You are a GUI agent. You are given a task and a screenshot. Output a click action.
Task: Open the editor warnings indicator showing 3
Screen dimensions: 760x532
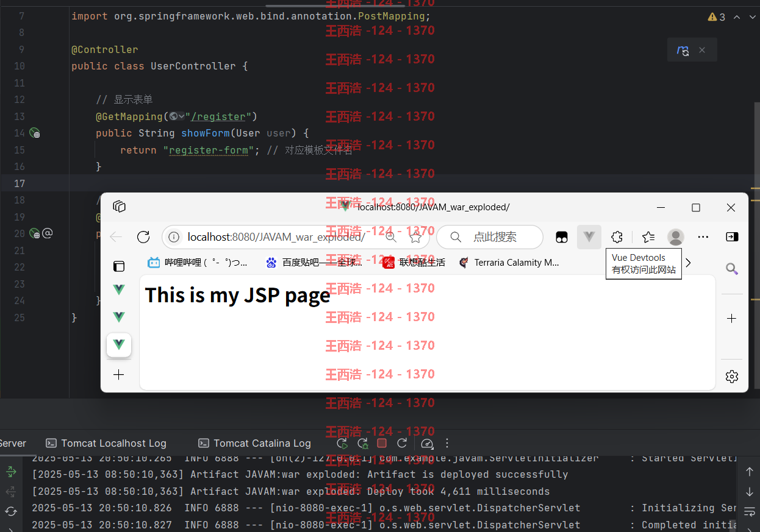[717, 17]
